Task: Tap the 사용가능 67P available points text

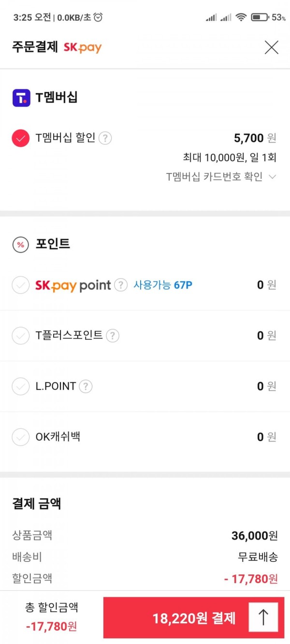Action: pyautogui.click(x=163, y=285)
